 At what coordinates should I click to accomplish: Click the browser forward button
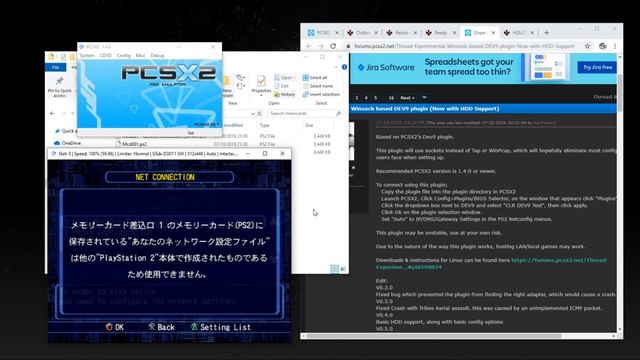click(x=321, y=46)
